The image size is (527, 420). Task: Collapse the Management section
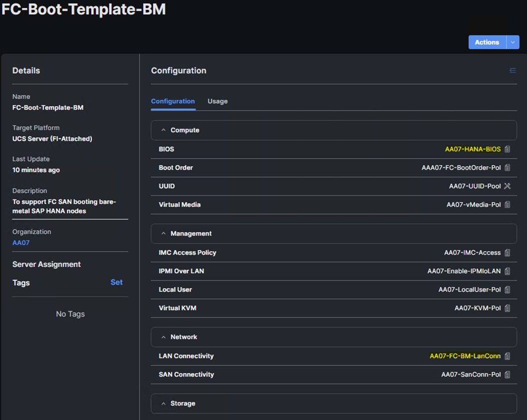click(x=163, y=234)
